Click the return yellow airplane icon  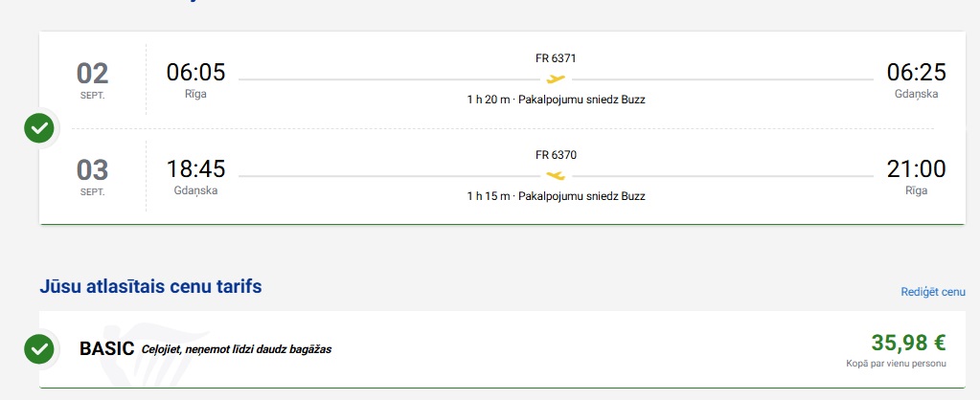[x=556, y=175]
